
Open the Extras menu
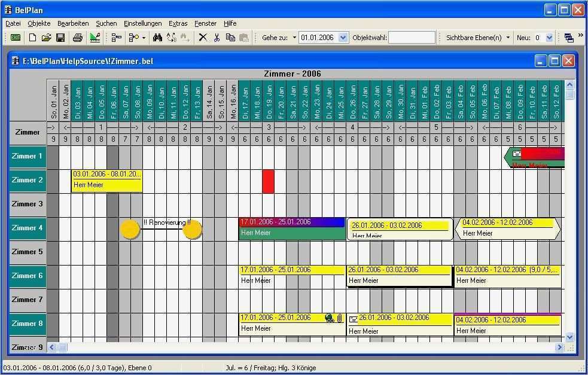coord(178,23)
